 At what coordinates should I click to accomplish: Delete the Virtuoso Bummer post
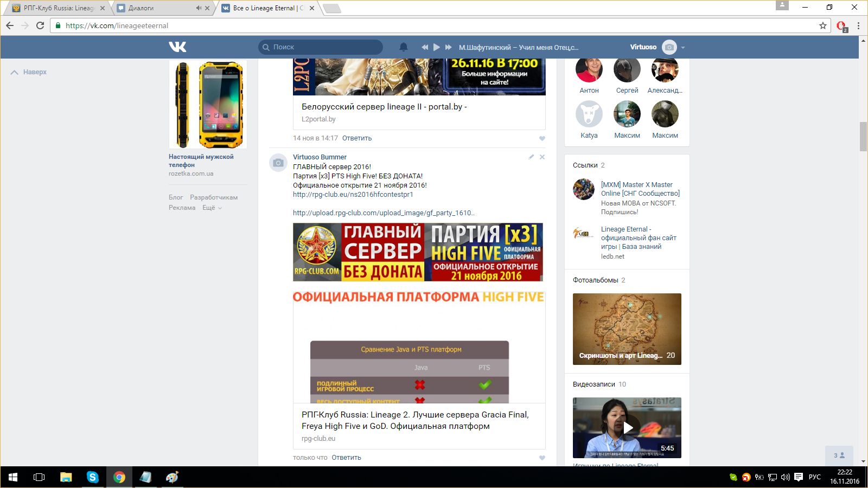click(x=542, y=157)
